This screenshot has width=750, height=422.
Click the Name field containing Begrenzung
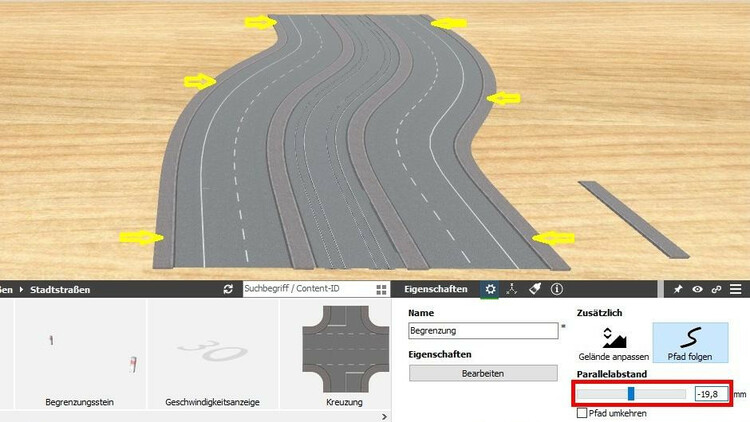click(x=483, y=331)
